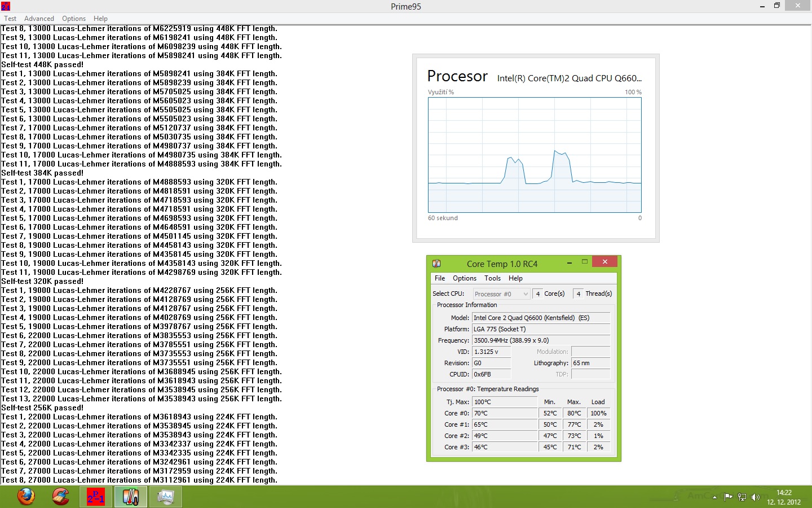The width and height of the screenshot is (812, 508).
Task: Click Core #0 max temperature 80°C
Action: point(574,413)
